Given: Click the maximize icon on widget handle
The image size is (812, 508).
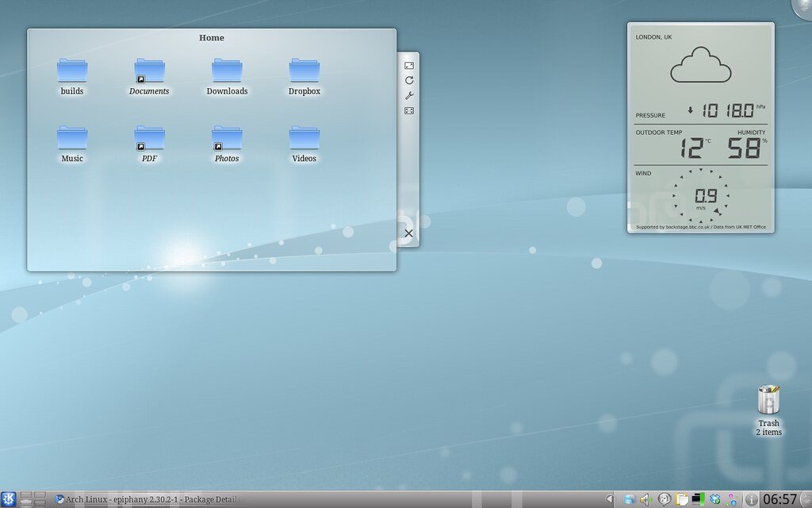Looking at the screenshot, I should click(409, 110).
